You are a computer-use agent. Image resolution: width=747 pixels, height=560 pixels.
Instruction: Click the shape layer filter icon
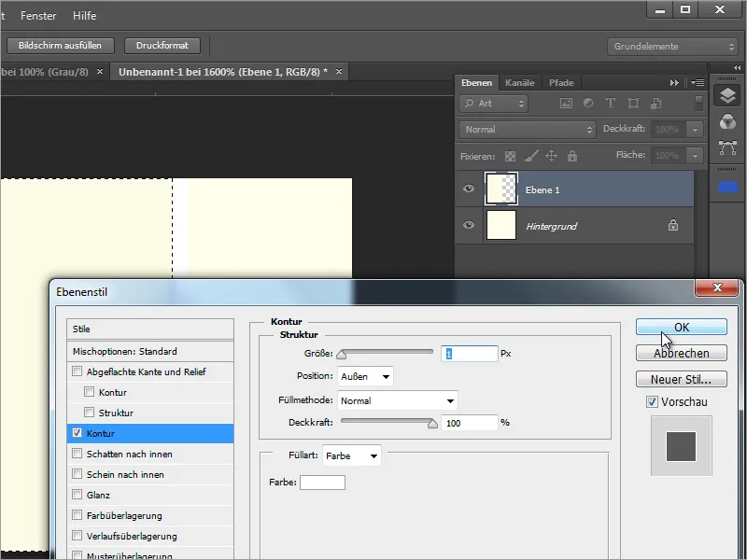634,104
